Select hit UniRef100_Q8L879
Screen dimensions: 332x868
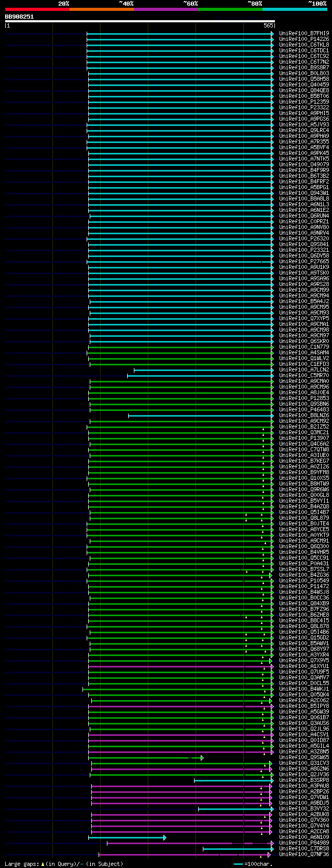tap(304, 518)
